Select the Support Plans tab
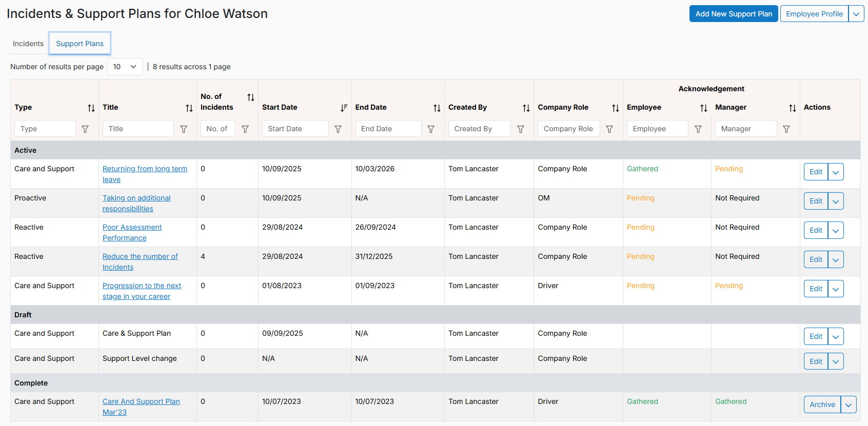The height and width of the screenshot is (426, 868). [80, 44]
